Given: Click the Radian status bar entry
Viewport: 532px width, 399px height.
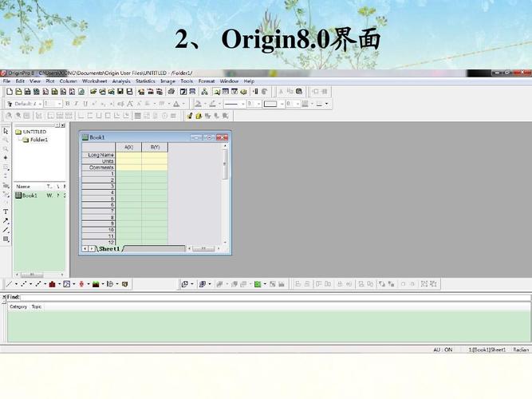Looking at the screenshot, I should (521, 350).
